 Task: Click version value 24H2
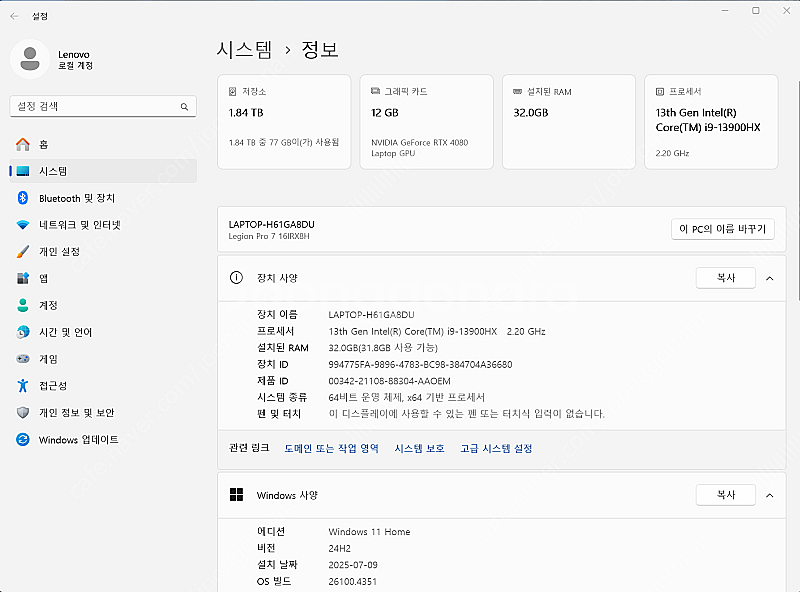[339, 549]
